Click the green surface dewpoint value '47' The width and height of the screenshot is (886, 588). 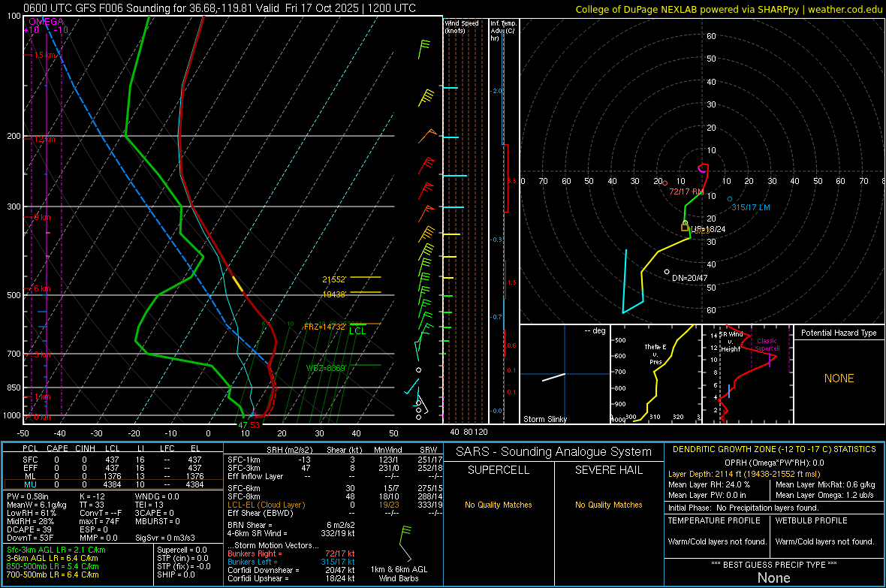[x=243, y=425]
